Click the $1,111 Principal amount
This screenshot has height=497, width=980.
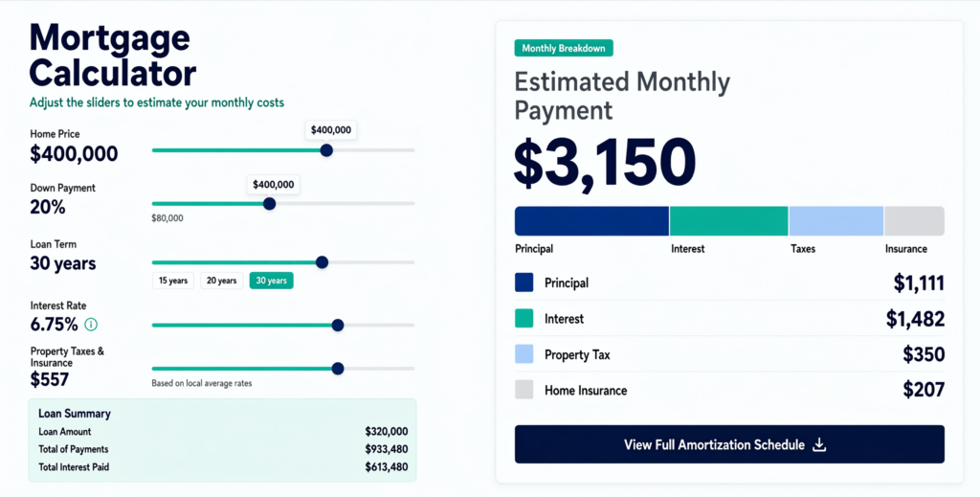(919, 283)
